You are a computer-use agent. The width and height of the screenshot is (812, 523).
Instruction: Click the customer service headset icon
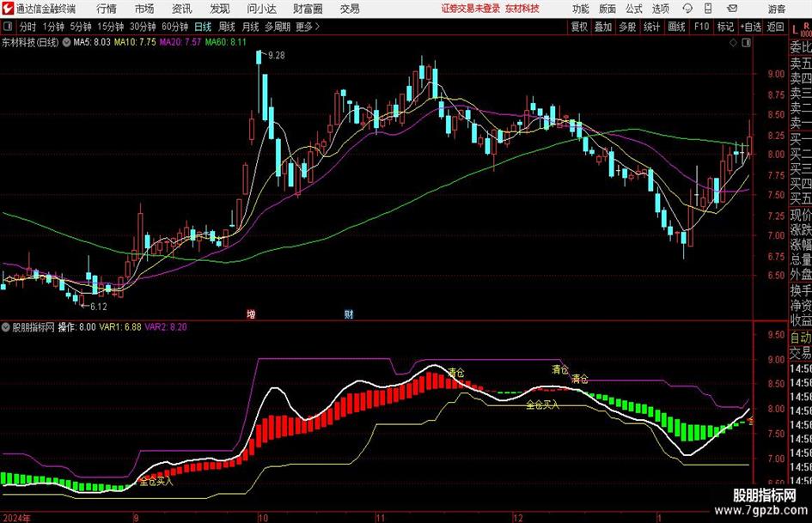click(x=687, y=9)
